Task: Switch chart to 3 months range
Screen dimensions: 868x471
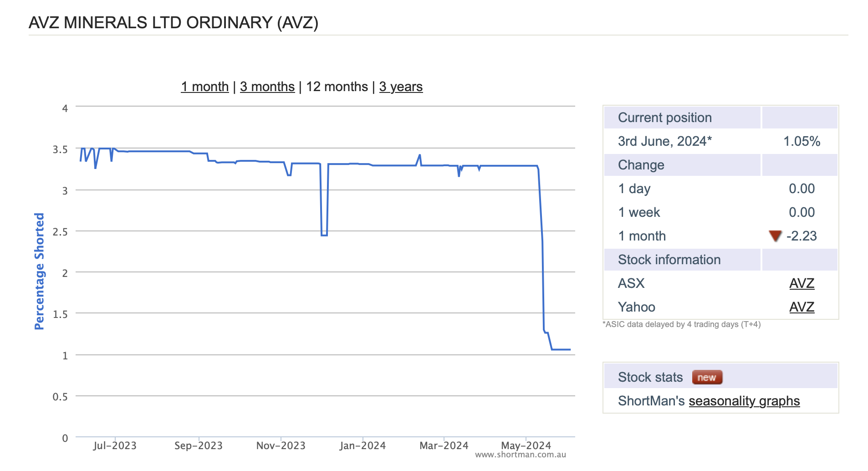Action: coord(267,87)
